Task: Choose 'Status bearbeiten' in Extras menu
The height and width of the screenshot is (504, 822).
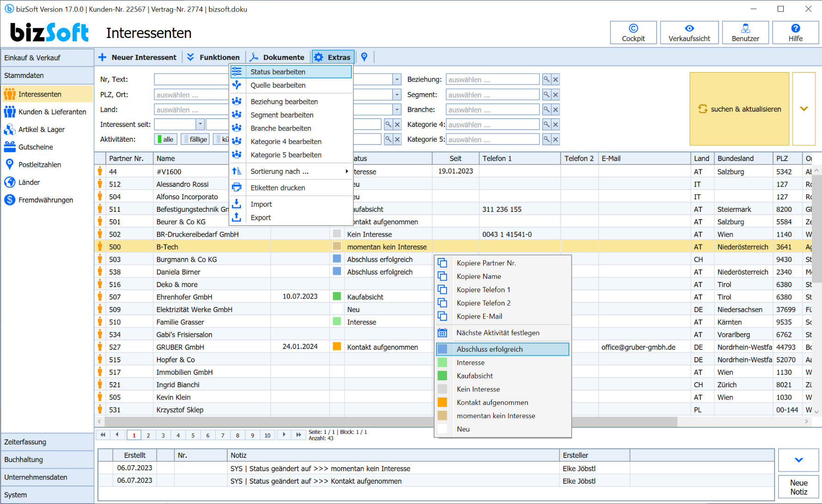Action: 291,72
